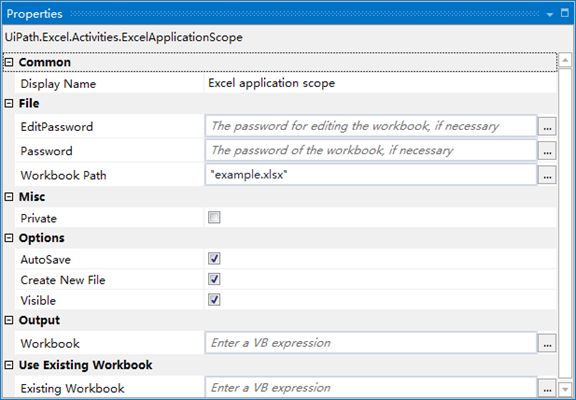The image size is (576, 400).
Task: Collapse the Misc section
Action: [x=9, y=197]
